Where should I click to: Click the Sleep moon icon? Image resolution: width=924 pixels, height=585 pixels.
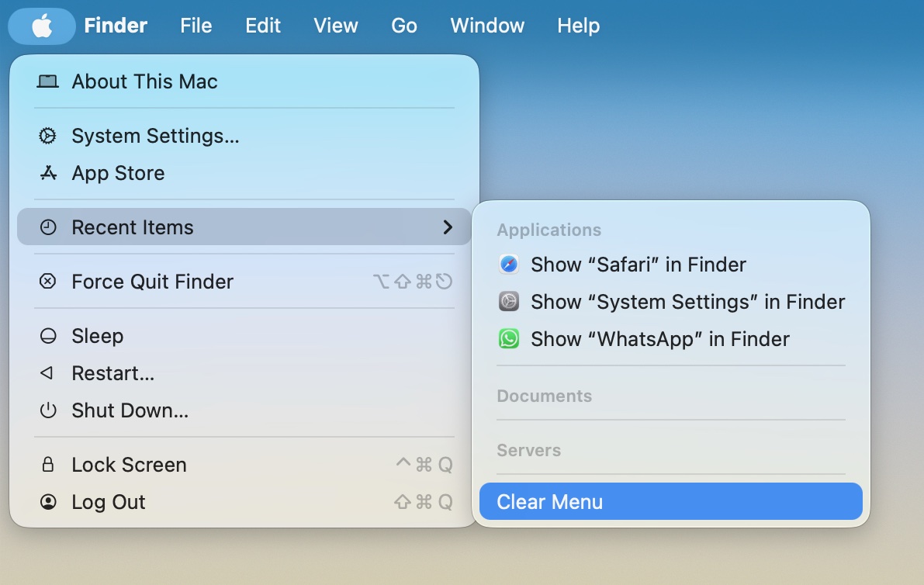48,336
